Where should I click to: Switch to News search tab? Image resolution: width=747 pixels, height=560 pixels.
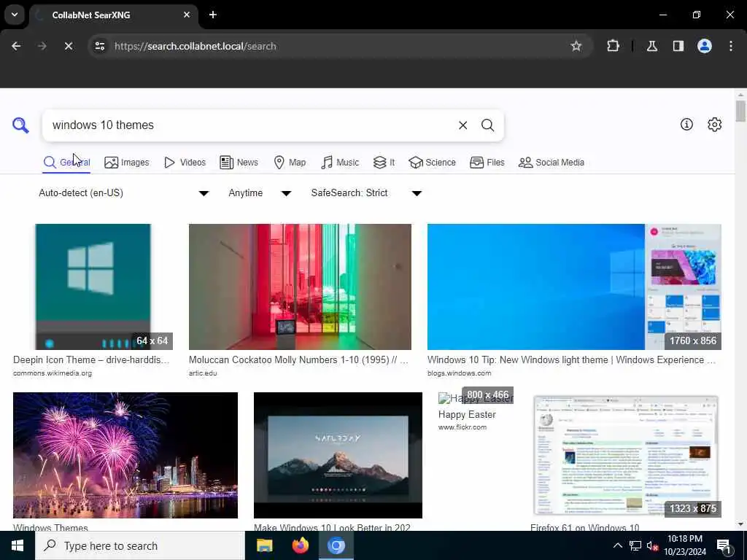[239, 163]
